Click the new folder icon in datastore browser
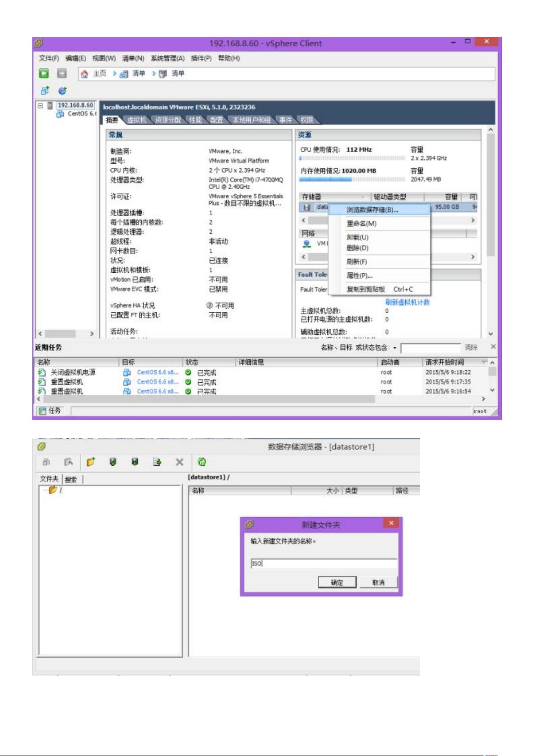 point(91,462)
